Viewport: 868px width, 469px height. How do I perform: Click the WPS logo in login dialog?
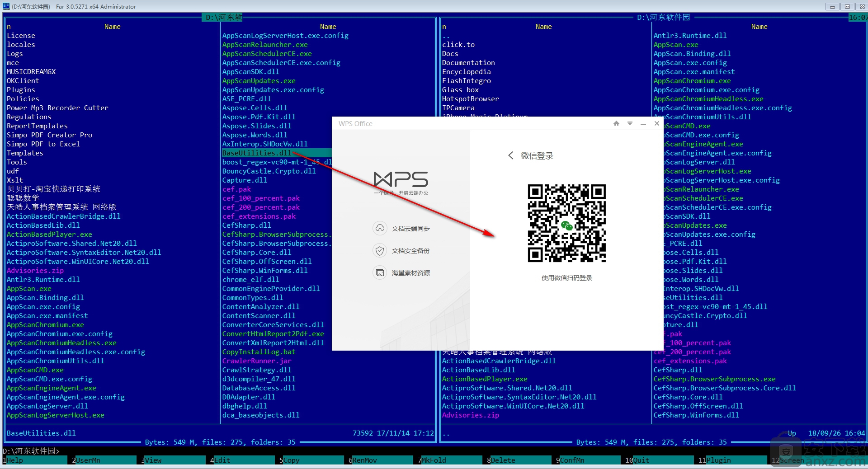(x=401, y=179)
